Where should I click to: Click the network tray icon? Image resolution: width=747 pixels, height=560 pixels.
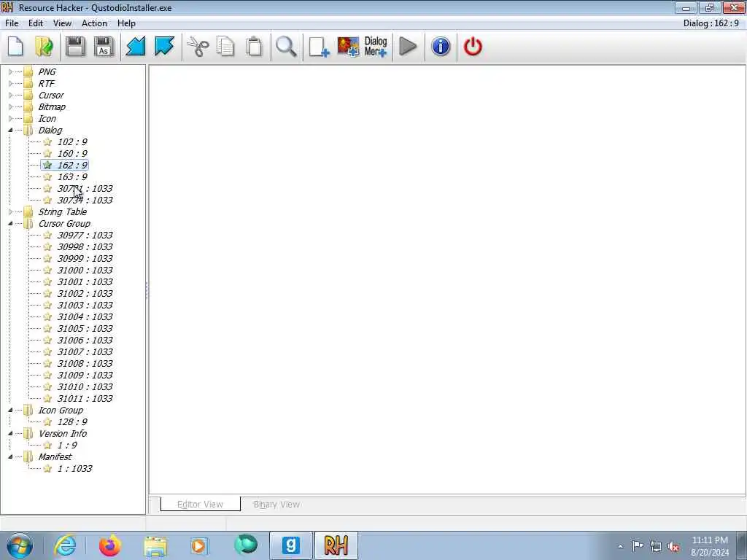coord(656,546)
